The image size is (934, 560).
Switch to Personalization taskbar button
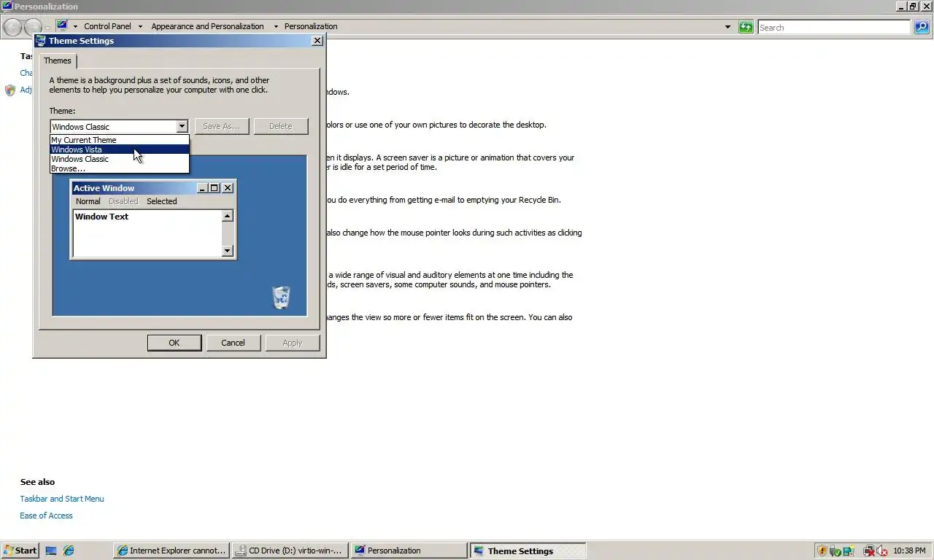[x=409, y=551]
